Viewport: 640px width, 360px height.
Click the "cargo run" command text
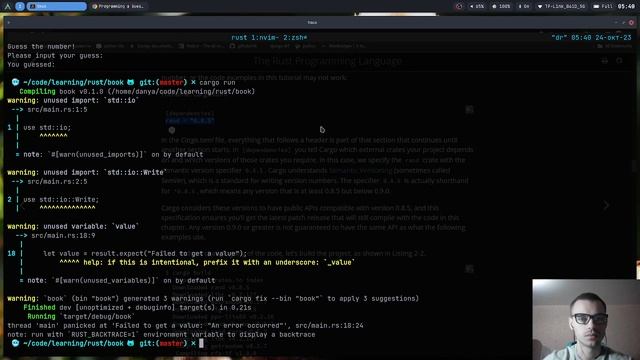tap(217, 82)
